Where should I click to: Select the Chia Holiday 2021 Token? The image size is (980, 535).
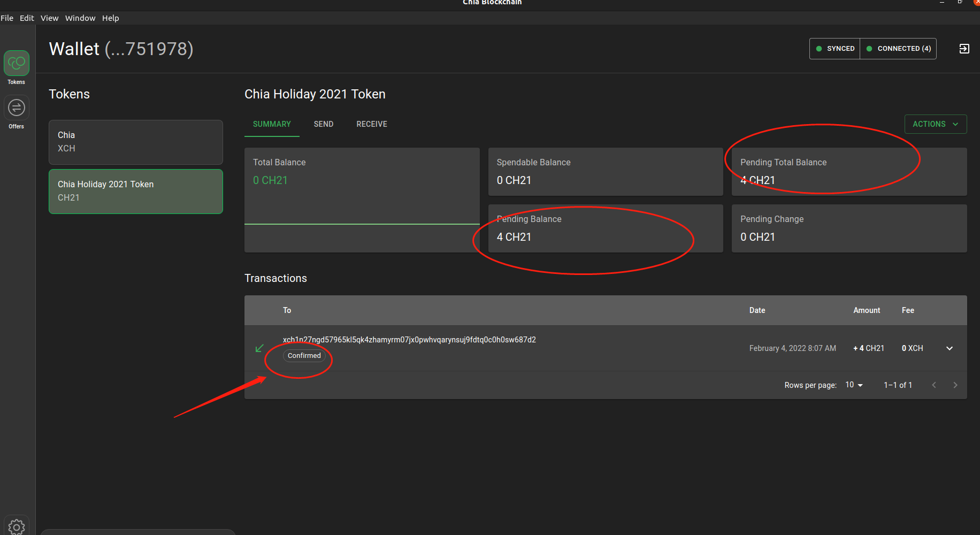(135, 191)
